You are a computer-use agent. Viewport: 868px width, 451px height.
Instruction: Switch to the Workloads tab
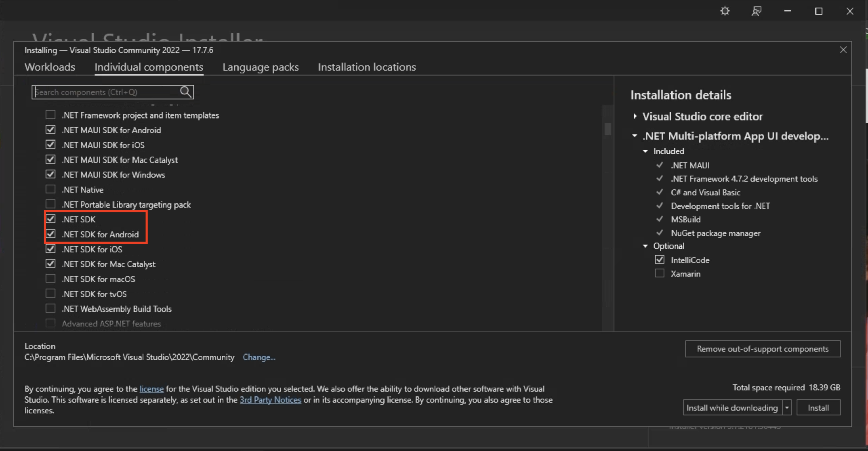pyautogui.click(x=49, y=67)
